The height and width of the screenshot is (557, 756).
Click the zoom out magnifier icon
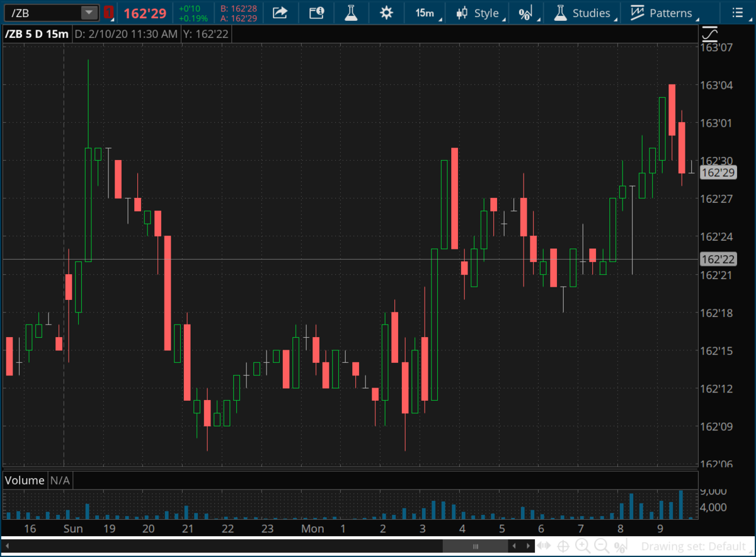(x=602, y=546)
